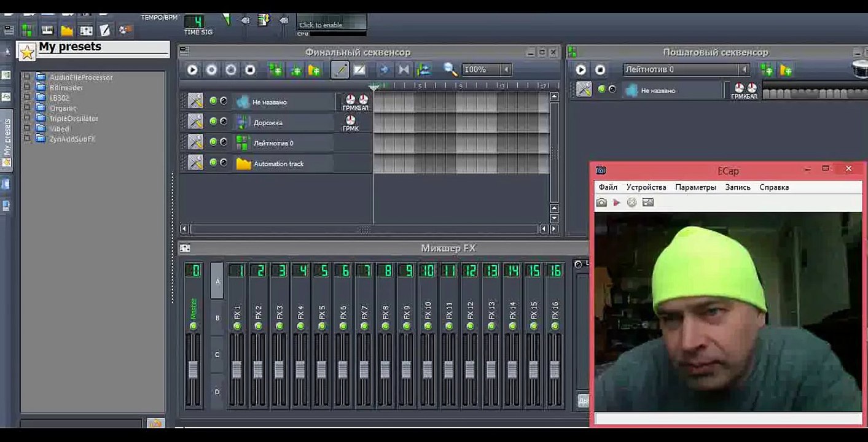Click the Master channel volume fader

click(x=193, y=370)
